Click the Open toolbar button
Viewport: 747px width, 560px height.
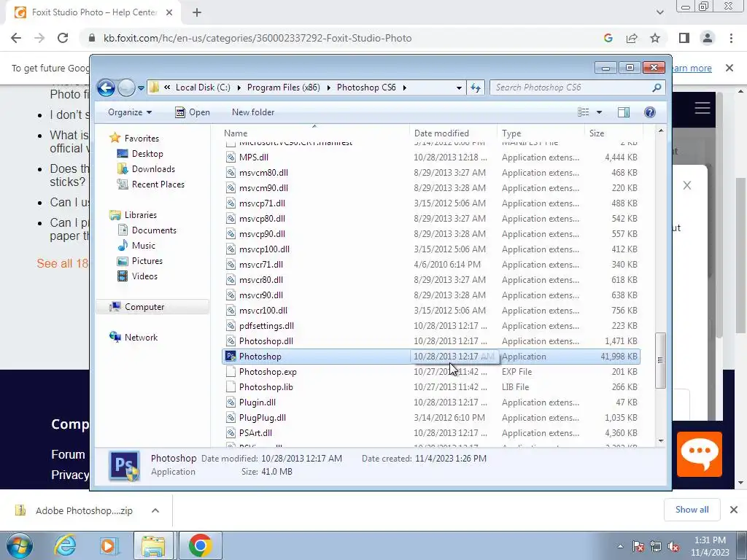pyautogui.click(x=193, y=112)
